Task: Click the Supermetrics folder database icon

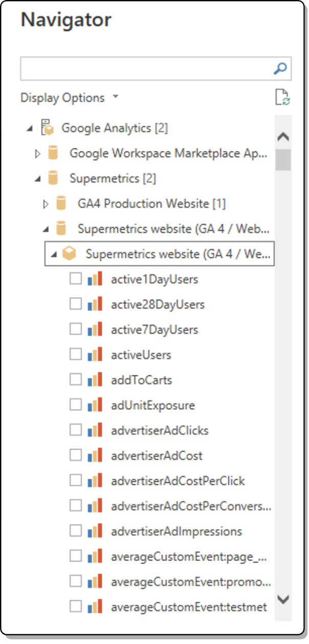Action: point(52,178)
